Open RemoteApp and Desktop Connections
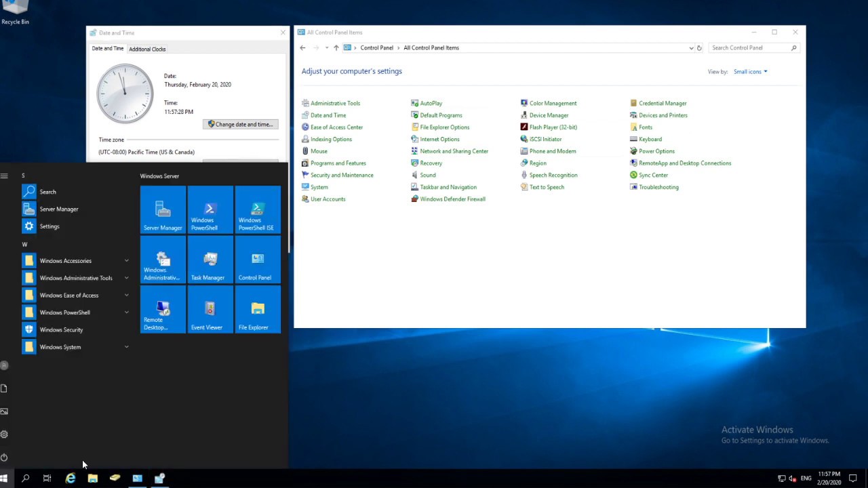The image size is (868, 488). click(x=681, y=163)
